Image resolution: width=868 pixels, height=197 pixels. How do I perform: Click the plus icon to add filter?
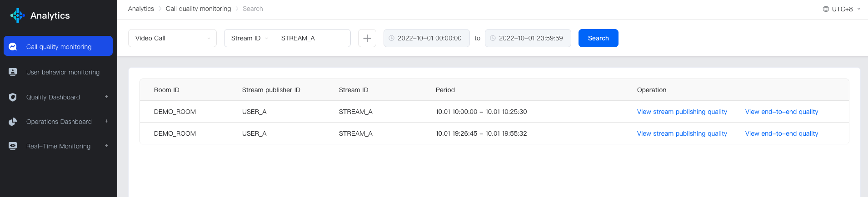tap(367, 38)
